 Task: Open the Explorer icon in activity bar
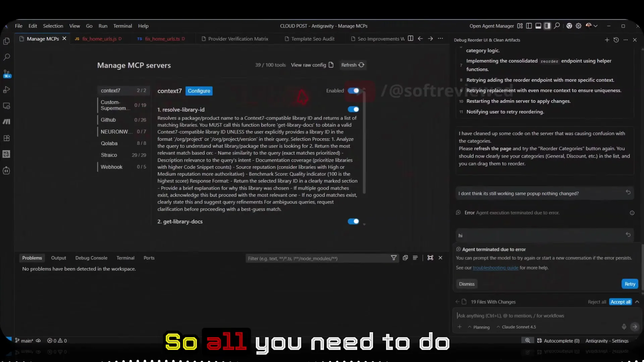pos(7,41)
